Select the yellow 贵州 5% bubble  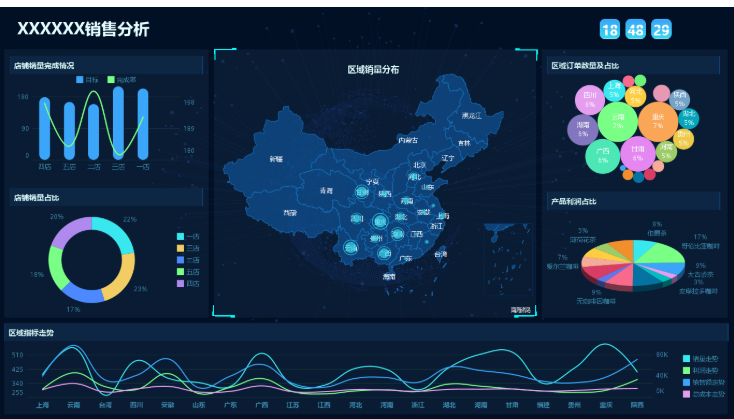point(683,139)
